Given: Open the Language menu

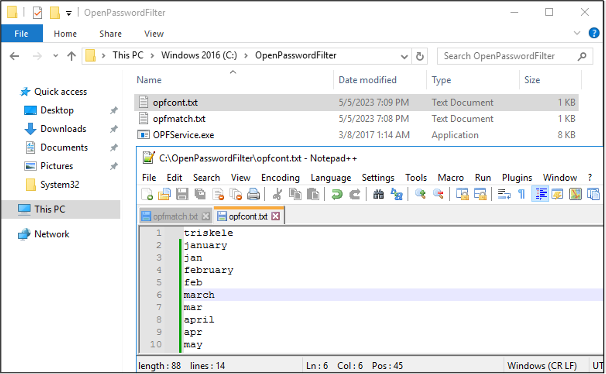Looking at the screenshot, I should pyautogui.click(x=331, y=178).
